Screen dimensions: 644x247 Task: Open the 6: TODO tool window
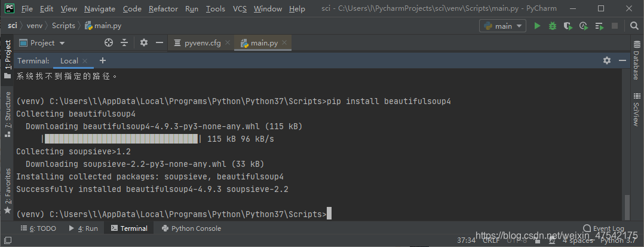click(38, 228)
